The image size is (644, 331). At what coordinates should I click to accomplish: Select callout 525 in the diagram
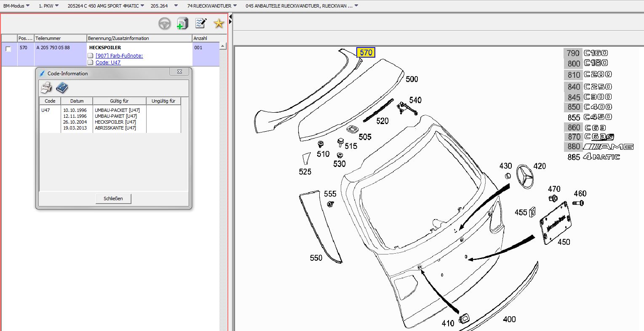pos(305,172)
